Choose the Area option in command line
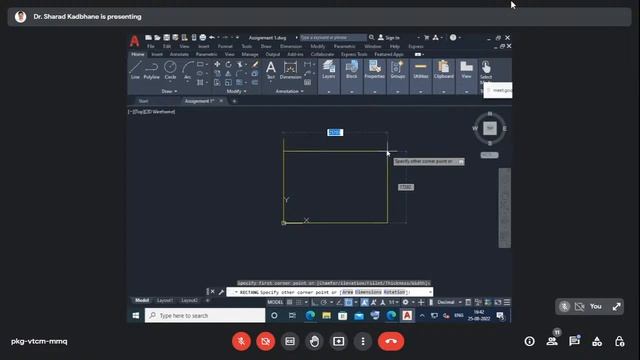 [347, 292]
